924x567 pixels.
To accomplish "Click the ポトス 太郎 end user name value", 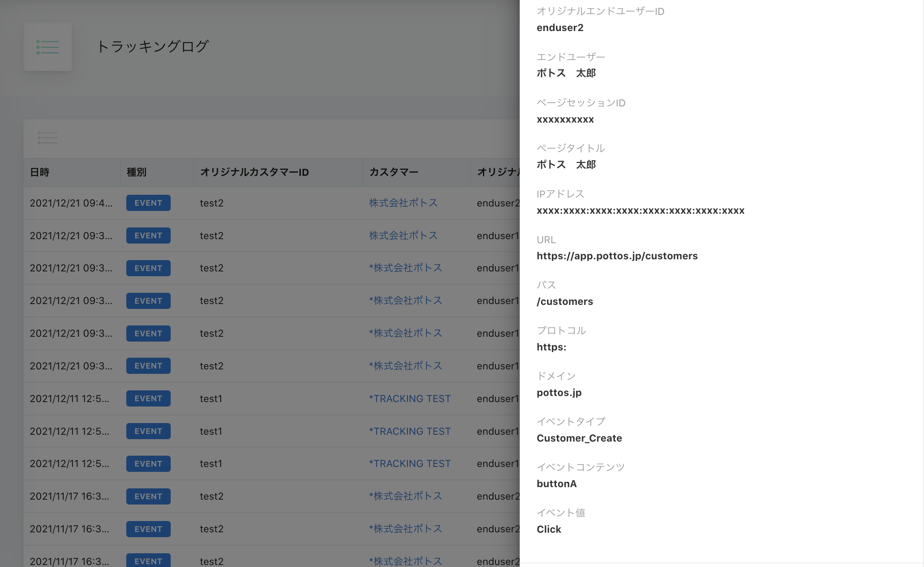I will click(566, 73).
